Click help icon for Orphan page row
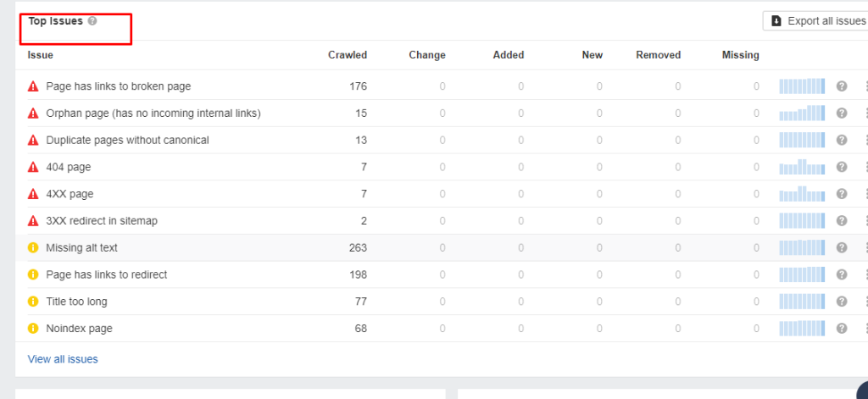868x399 pixels. coord(842,113)
